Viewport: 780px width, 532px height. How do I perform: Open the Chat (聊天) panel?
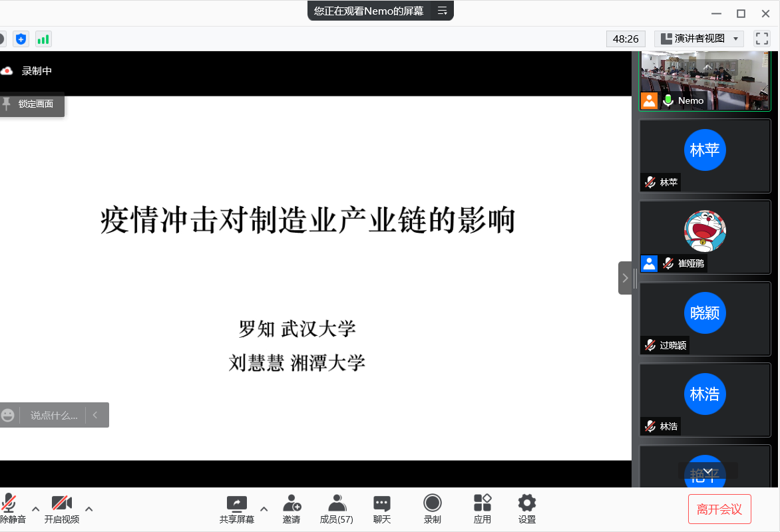(x=382, y=509)
